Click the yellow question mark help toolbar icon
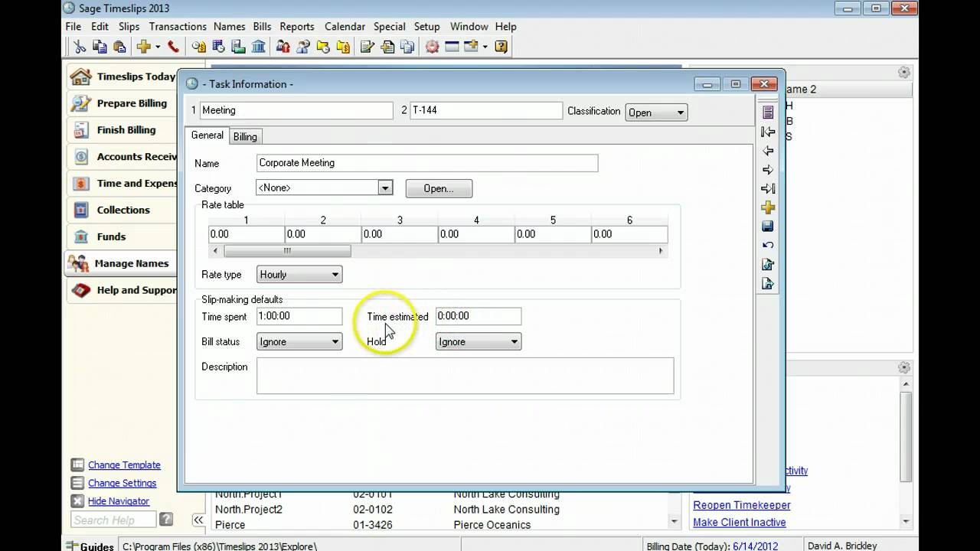Image resolution: width=980 pixels, height=551 pixels. point(501,47)
